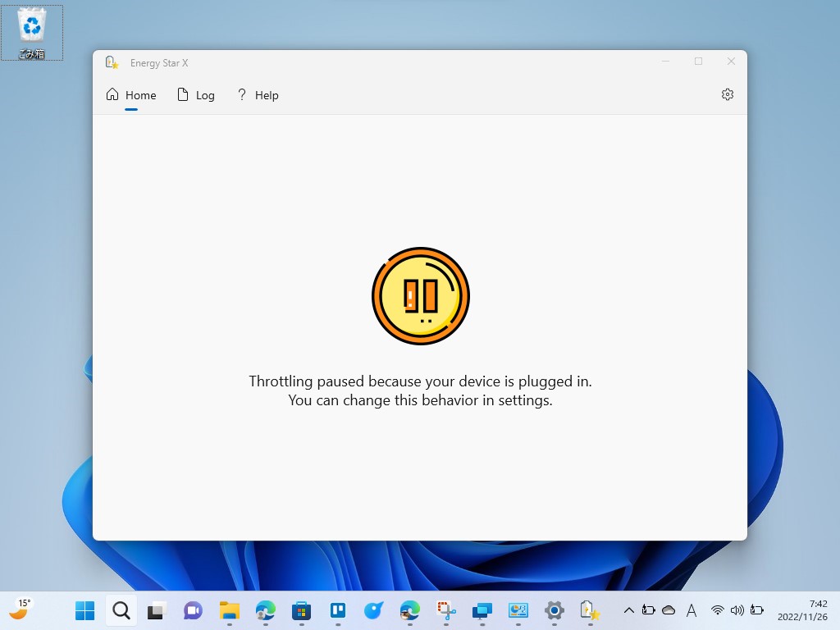Open the Windows Start menu
Viewport: 840px width, 630px height.
(84, 610)
